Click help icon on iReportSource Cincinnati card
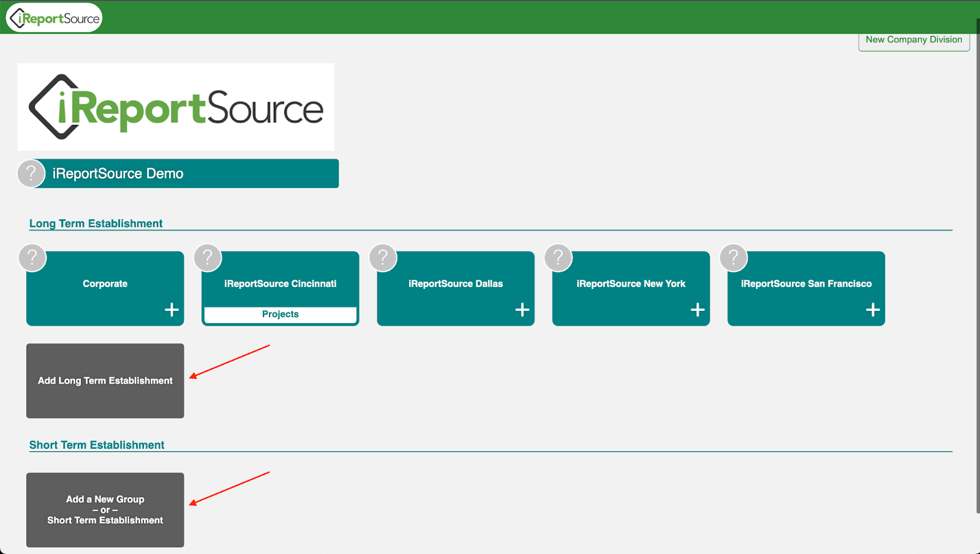The image size is (980, 554). point(208,258)
